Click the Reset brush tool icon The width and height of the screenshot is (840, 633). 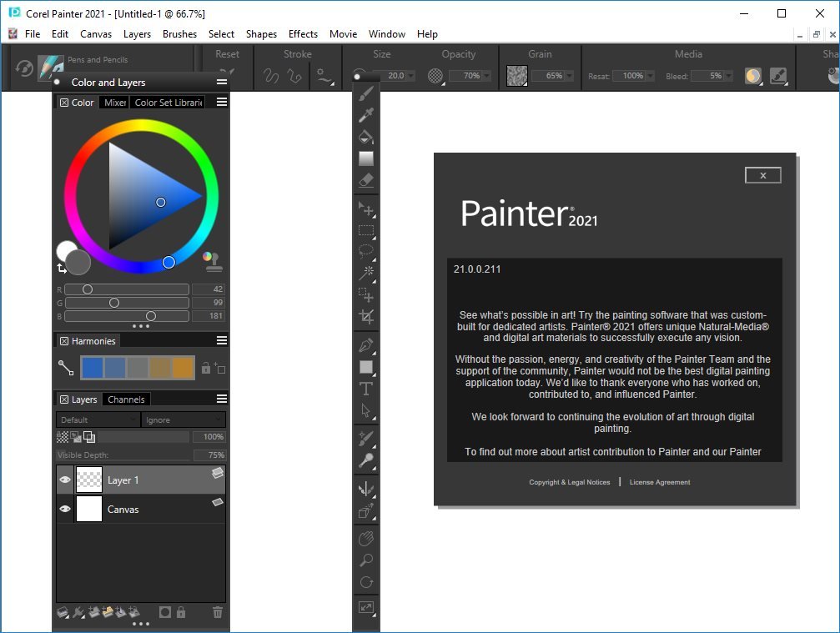coord(227,72)
